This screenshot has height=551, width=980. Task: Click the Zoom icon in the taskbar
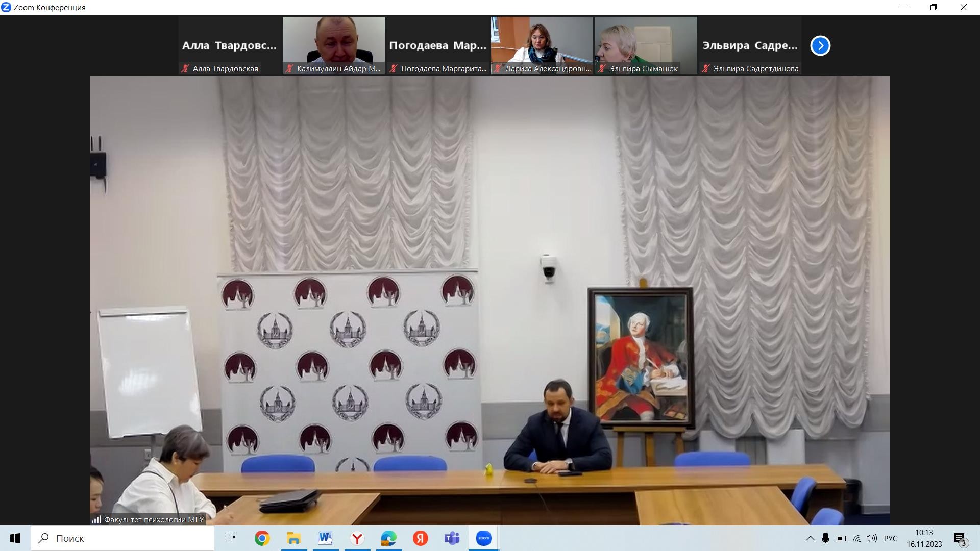[x=483, y=538]
